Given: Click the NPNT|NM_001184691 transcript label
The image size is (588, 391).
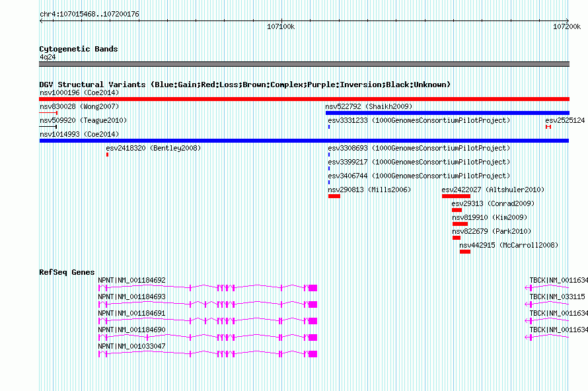Looking at the screenshot, I should click(x=131, y=313).
